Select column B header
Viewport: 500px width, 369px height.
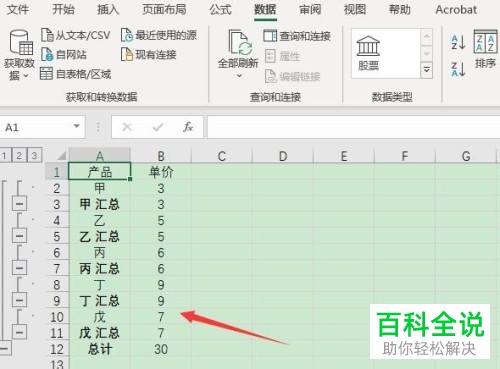pyautogui.click(x=161, y=156)
